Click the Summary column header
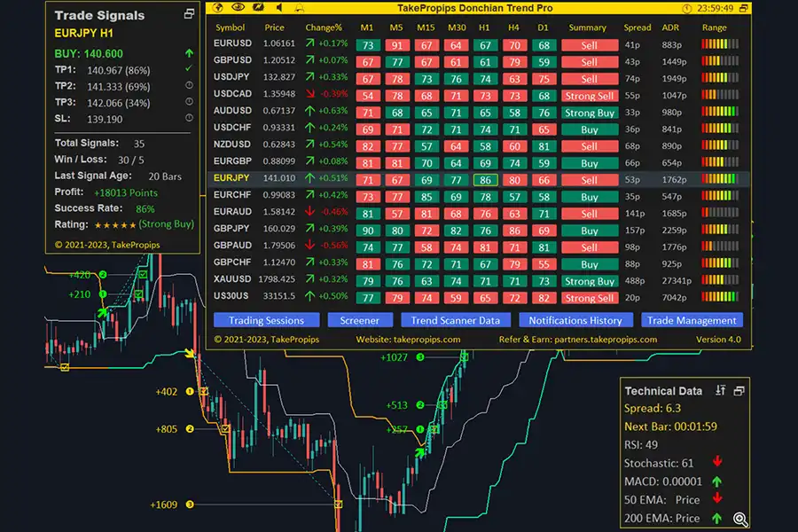798x532 pixels. point(587,27)
